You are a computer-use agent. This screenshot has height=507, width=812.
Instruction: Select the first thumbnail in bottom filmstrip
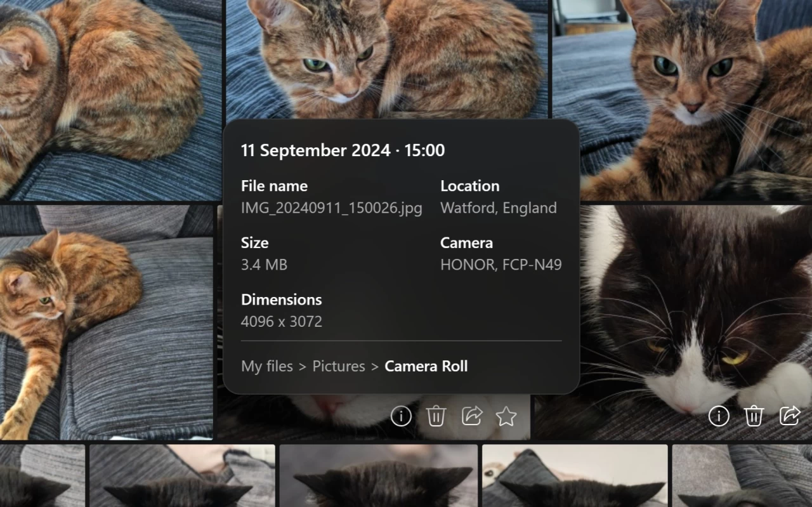pos(43,476)
